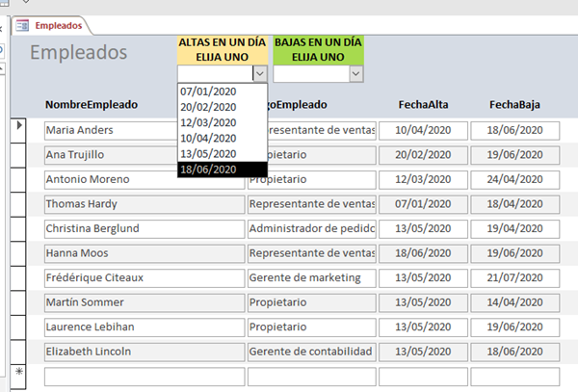Click the Laurence Lebihan name field
578x392 pixels.
pos(144,327)
